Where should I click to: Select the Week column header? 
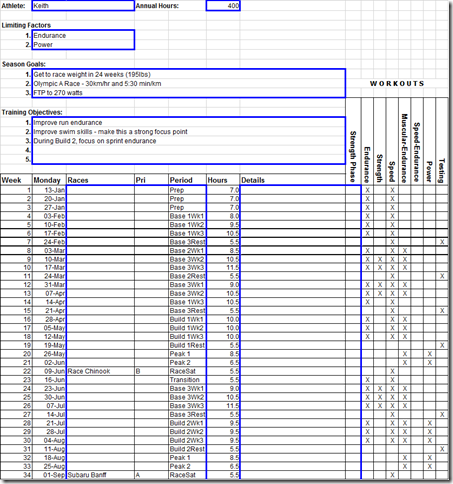[x=16, y=180]
